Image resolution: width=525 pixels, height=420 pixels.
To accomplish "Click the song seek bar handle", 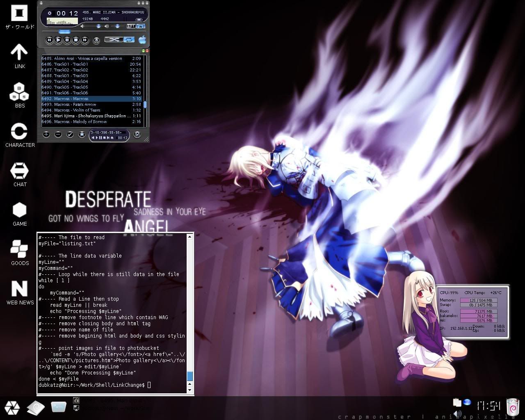I will pos(64,32).
